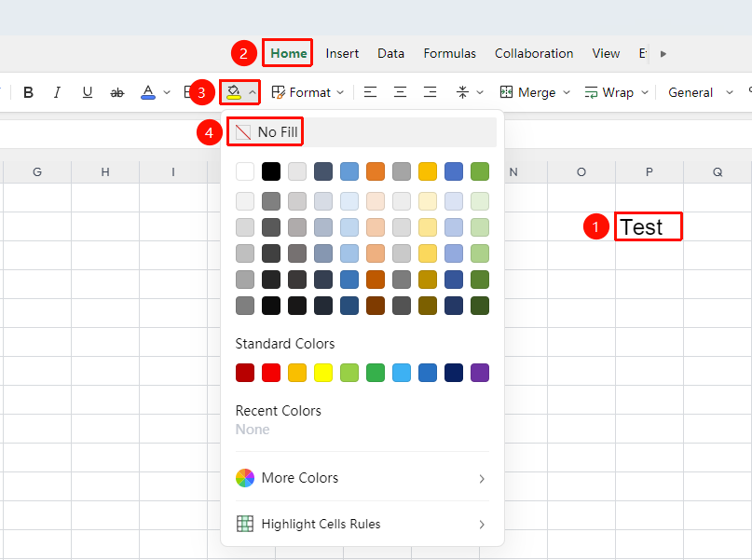The width and height of the screenshot is (752, 560).
Task: Select column G header
Action: pos(37,171)
